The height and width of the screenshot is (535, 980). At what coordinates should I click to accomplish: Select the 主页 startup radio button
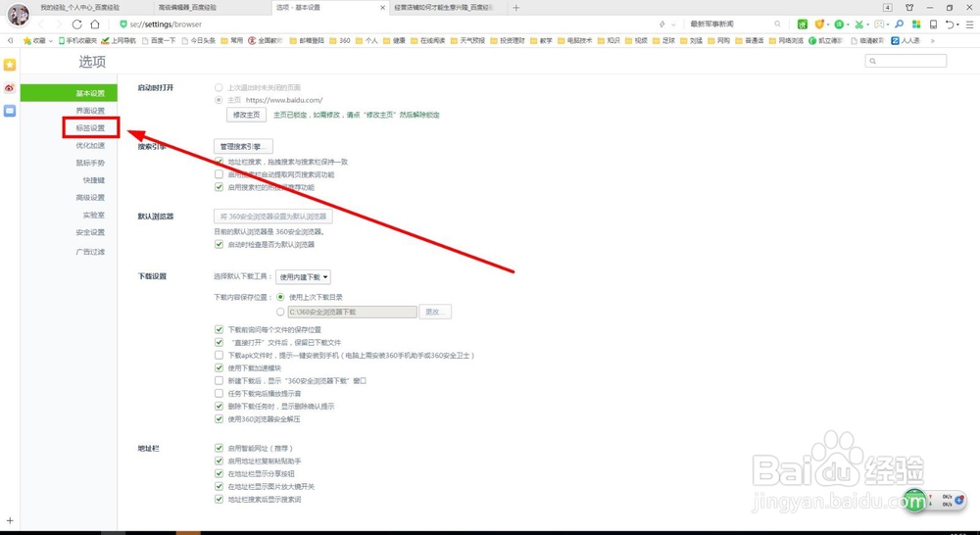[x=219, y=100]
